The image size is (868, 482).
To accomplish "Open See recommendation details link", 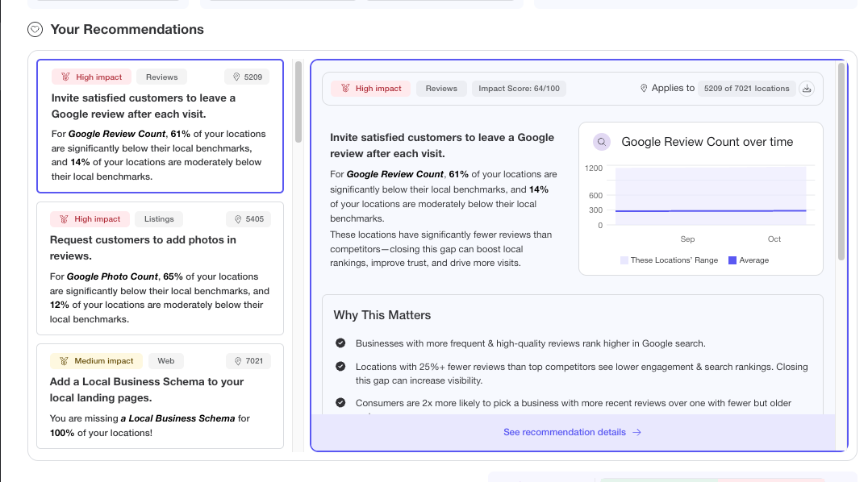I will tap(572, 432).
